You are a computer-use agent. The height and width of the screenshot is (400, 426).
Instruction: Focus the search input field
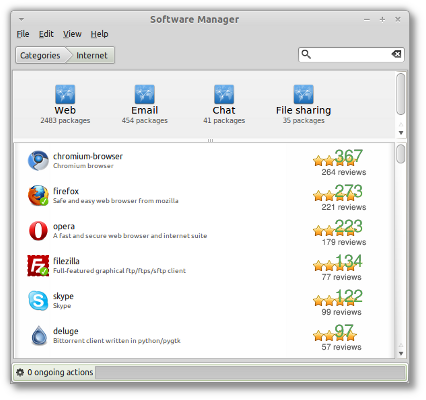(351, 54)
